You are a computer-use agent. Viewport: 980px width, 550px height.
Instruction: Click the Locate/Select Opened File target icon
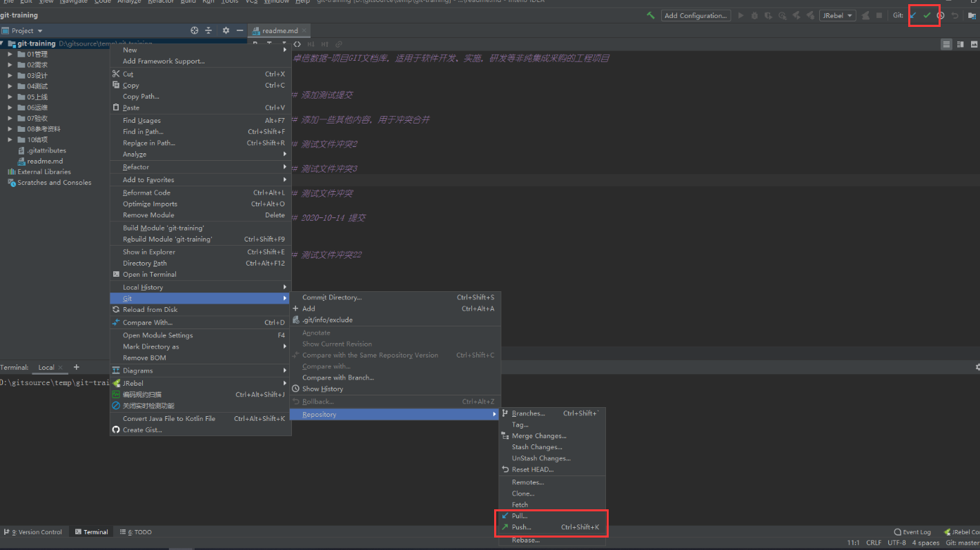click(x=195, y=30)
